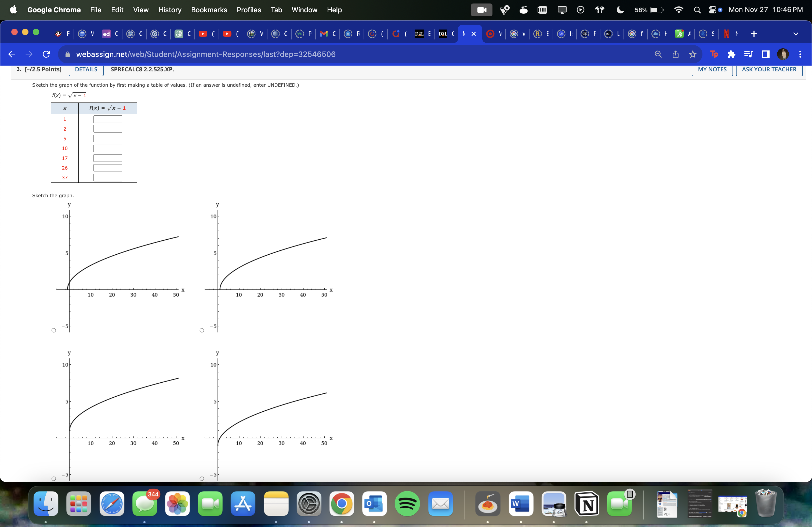
Task: Expand the tab search chevron
Action: [796, 34]
